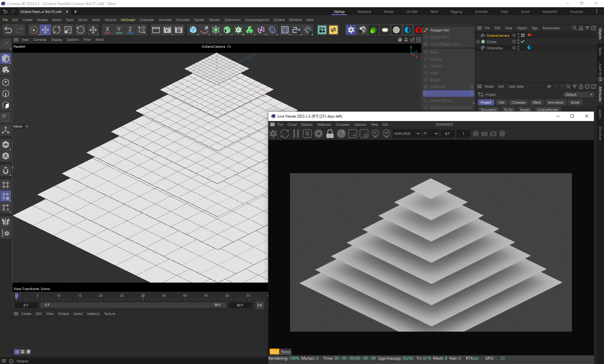Click the Cloner MoGraph toolbar icon

[238, 30]
